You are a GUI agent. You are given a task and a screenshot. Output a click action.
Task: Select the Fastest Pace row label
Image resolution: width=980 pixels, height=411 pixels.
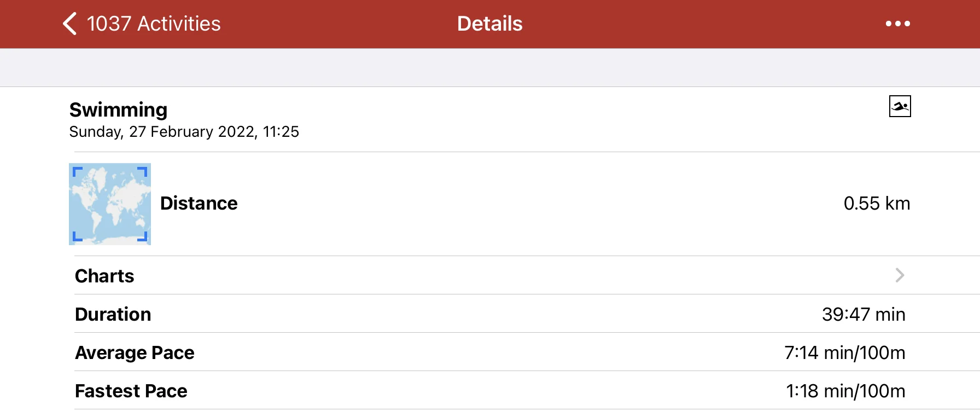[x=131, y=391]
